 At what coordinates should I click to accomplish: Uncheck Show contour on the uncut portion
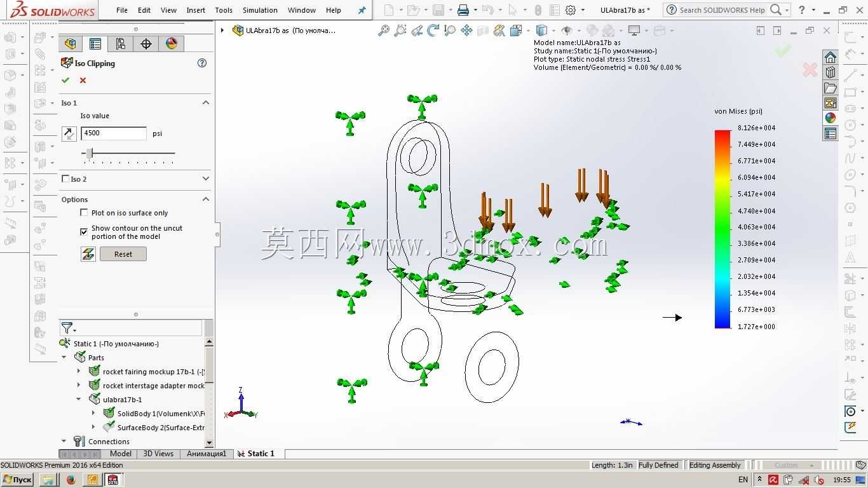84,232
